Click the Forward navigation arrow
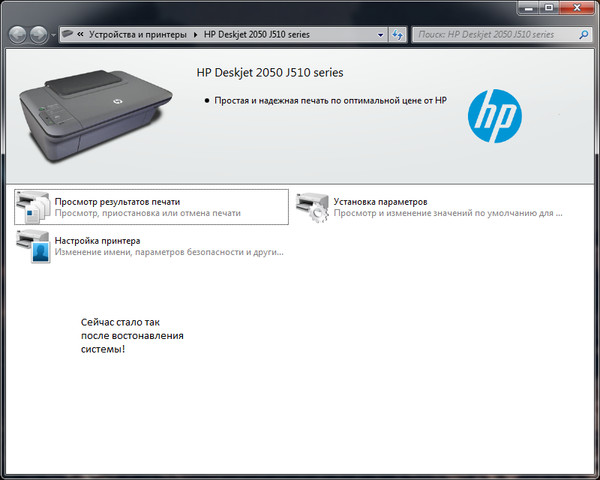This screenshot has height=480, width=600. click(x=39, y=35)
